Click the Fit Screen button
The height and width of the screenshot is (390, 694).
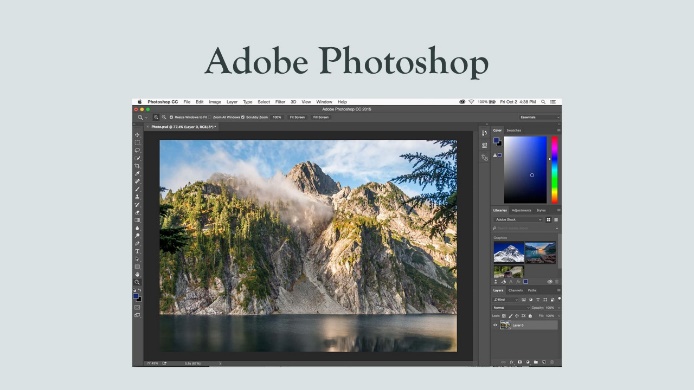click(x=297, y=117)
